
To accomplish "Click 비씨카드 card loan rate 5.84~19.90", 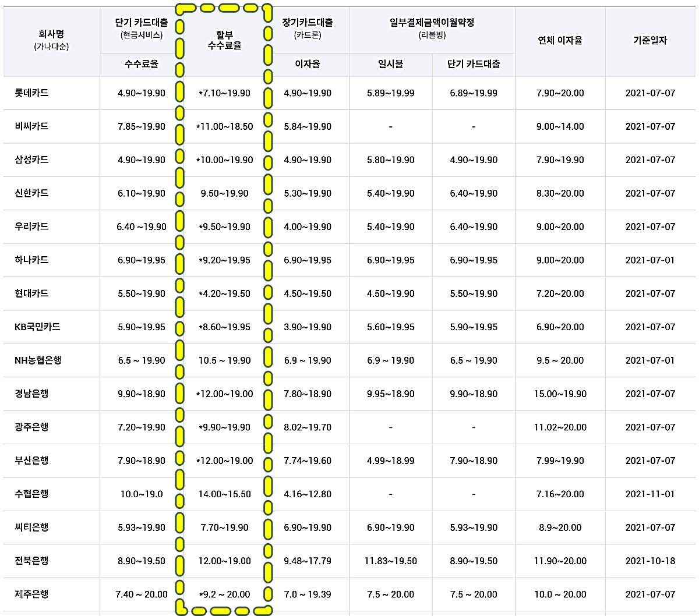I will (x=308, y=126).
